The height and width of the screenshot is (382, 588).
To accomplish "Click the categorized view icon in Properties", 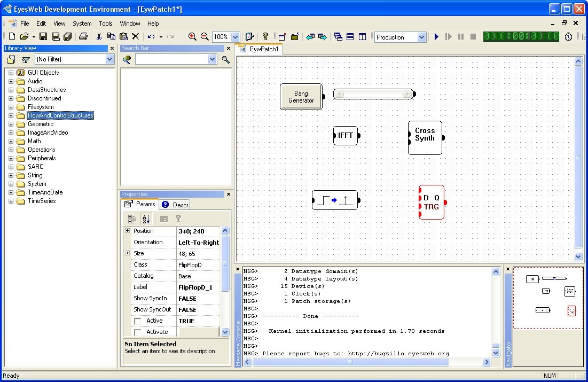I will (x=131, y=219).
